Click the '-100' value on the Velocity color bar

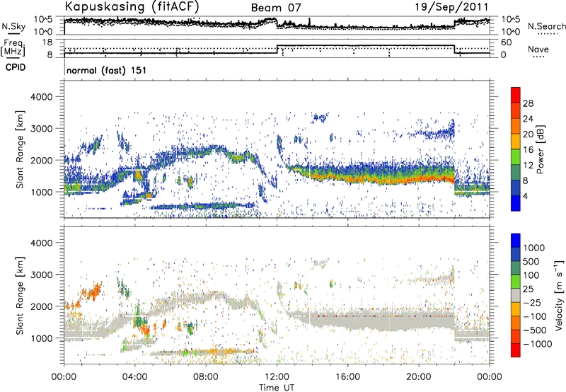(535, 316)
